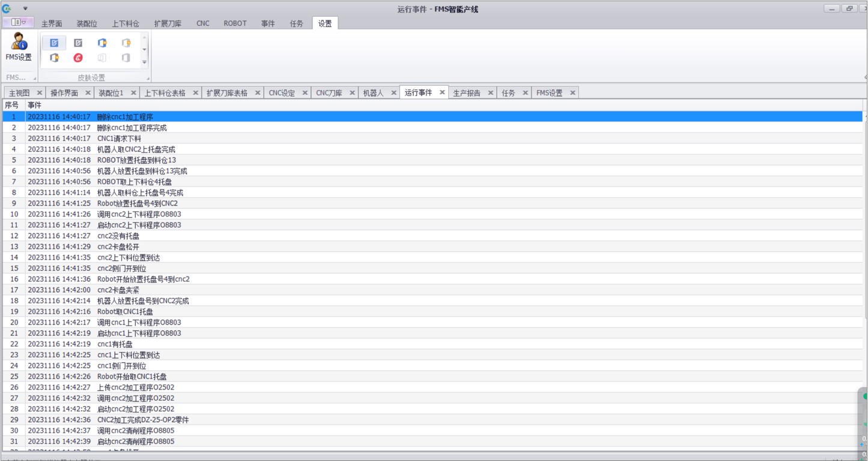Image resolution: width=868 pixels, height=461 pixels.
Task: Expand the skin gallery full list
Action: click(x=144, y=63)
